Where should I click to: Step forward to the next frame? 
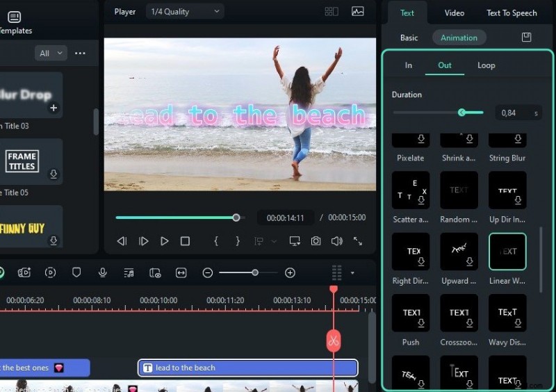click(143, 241)
